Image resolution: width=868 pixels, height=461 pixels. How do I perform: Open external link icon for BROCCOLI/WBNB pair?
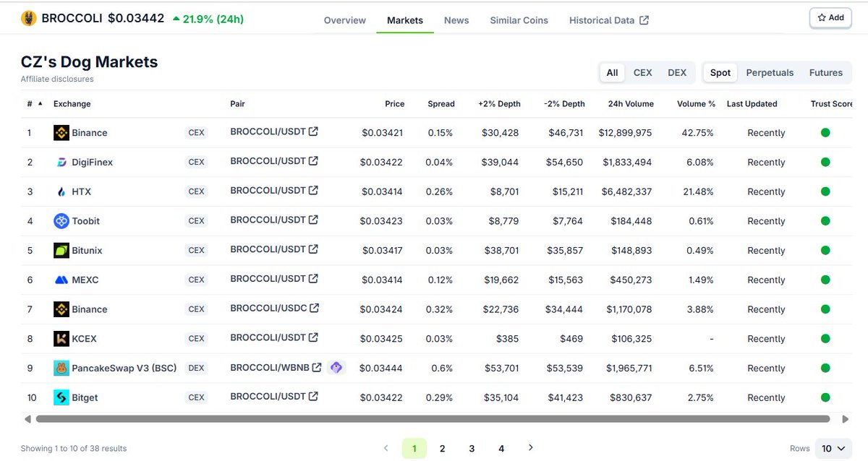(x=316, y=367)
